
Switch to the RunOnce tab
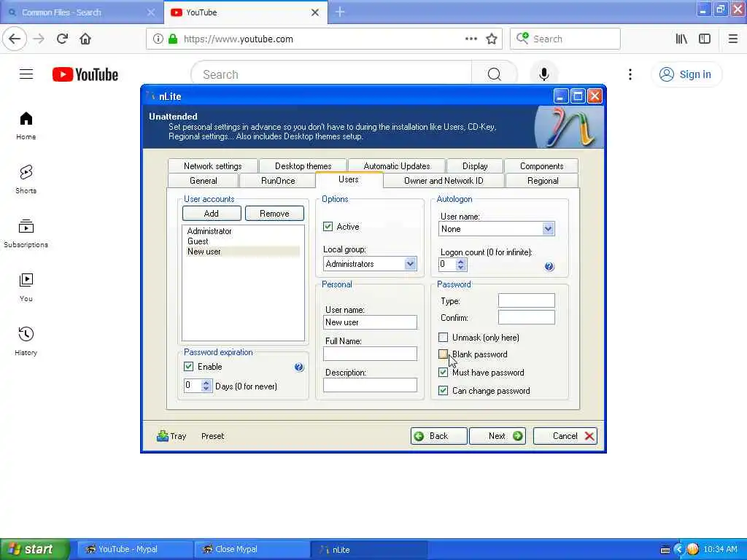278,181
